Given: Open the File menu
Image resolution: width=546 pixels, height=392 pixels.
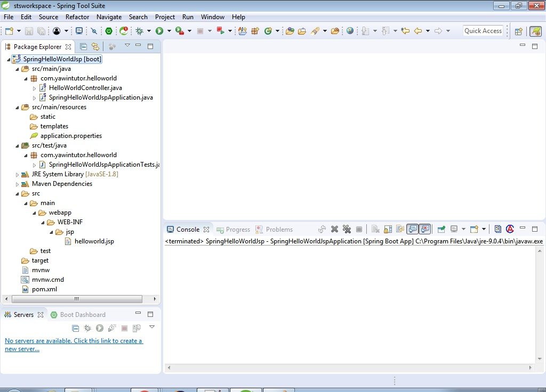Looking at the screenshot, I should click(x=9, y=17).
